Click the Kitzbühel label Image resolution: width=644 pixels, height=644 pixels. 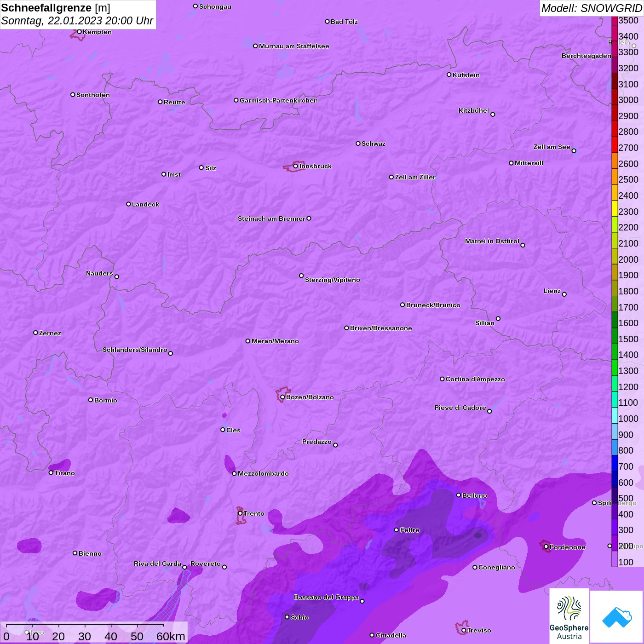tap(474, 110)
